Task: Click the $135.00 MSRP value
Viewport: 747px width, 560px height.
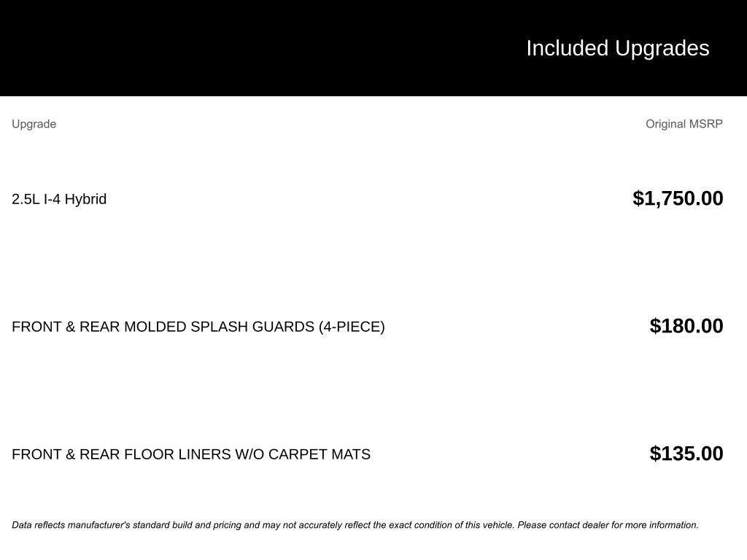Action: (686, 454)
